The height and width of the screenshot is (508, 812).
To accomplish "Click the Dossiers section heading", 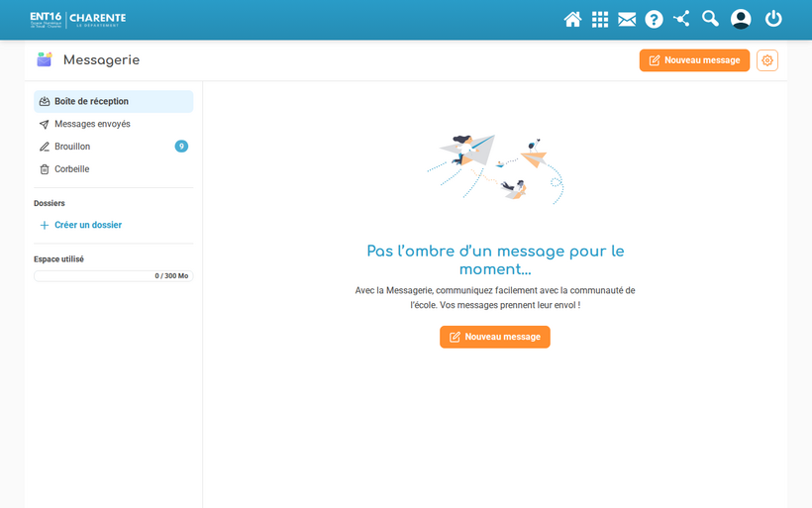I will tap(50, 204).
